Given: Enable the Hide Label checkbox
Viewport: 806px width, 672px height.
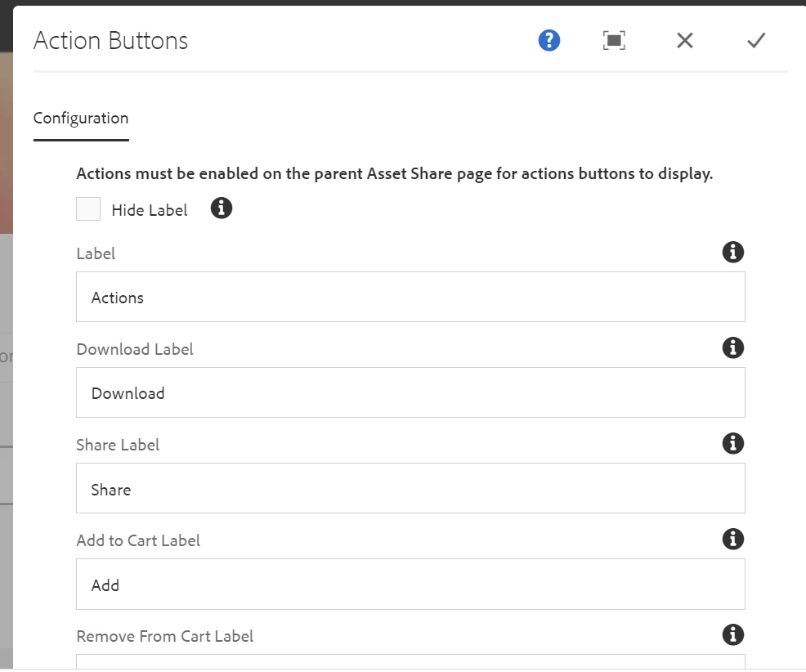Looking at the screenshot, I should (x=88, y=208).
